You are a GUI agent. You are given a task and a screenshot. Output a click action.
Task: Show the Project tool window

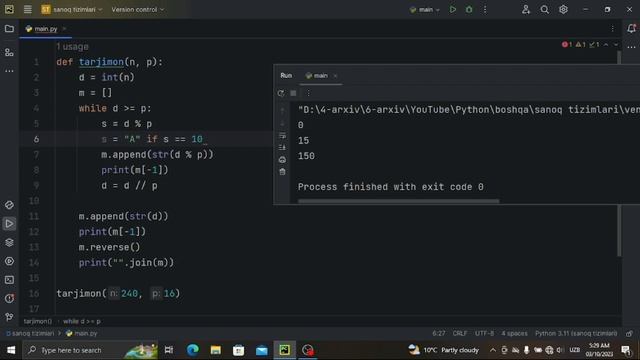pyautogui.click(x=9, y=29)
